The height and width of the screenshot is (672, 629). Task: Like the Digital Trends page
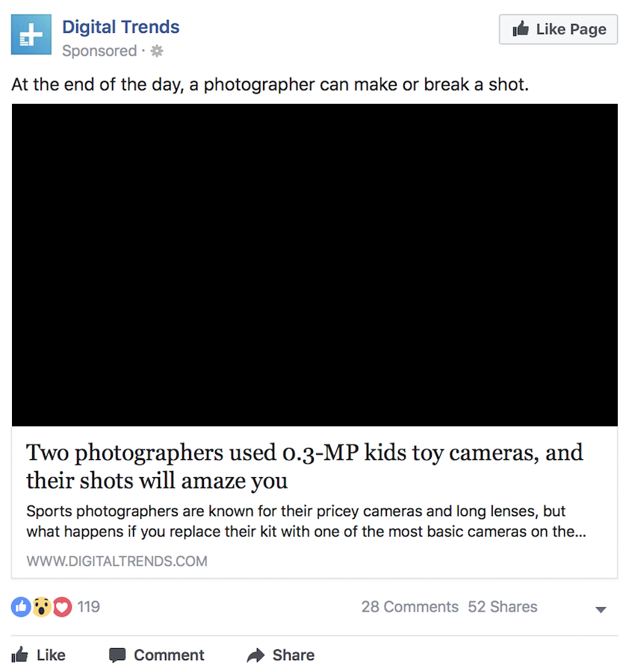pos(558,29)
